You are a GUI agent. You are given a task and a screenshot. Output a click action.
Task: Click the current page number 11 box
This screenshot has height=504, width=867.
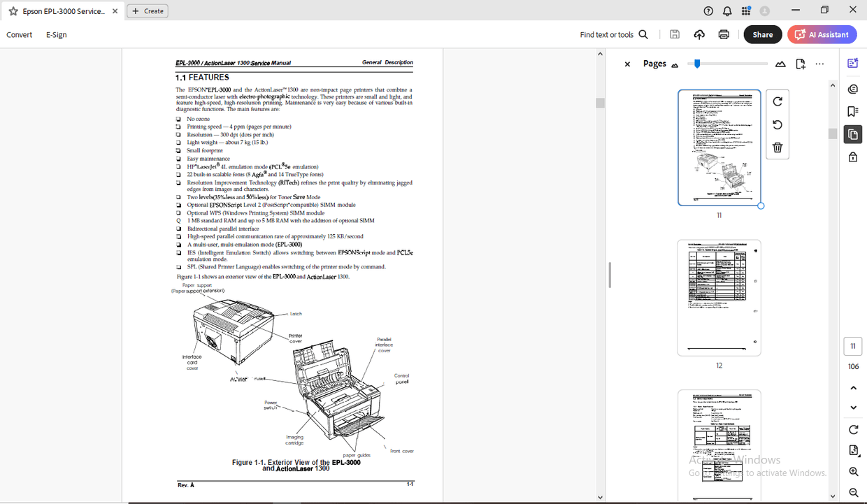(x=853, y=346)
